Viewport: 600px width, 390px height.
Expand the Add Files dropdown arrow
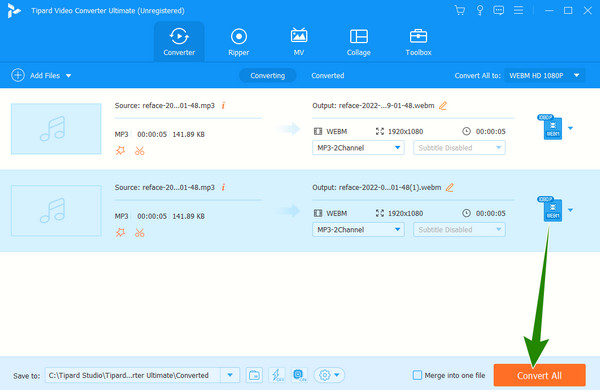(x=68, y=76)
